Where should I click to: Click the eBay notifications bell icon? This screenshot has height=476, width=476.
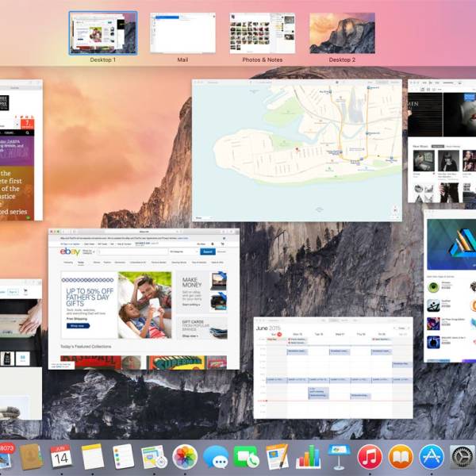pyautogui.click(x=213, y=244)
